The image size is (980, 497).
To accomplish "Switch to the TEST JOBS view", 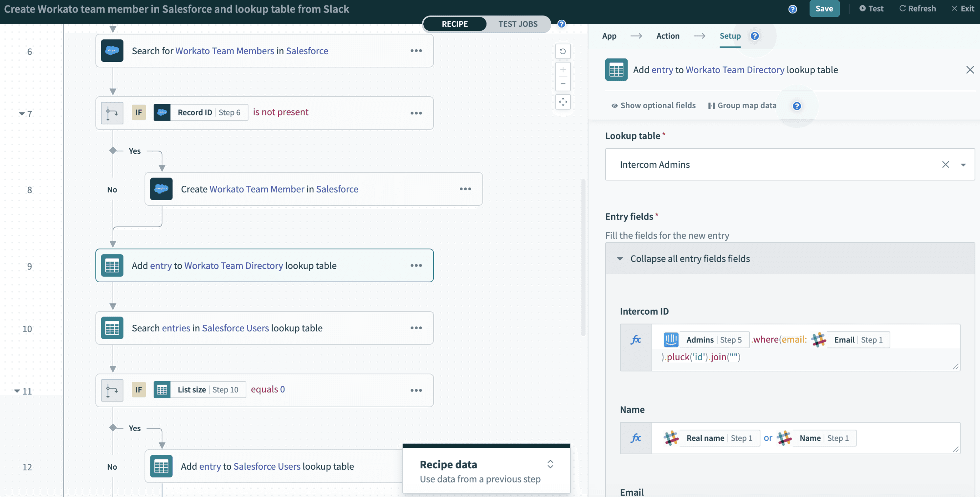I will pos(518,24).
